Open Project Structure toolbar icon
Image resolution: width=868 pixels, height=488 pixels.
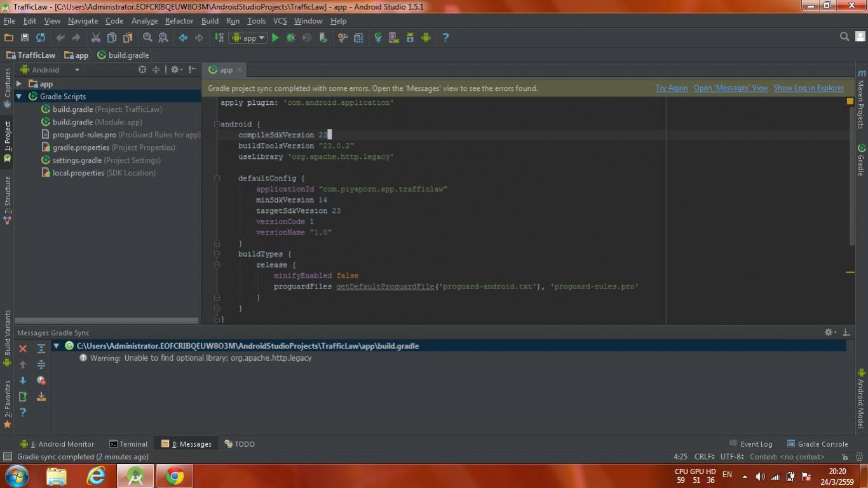(358, 38)
